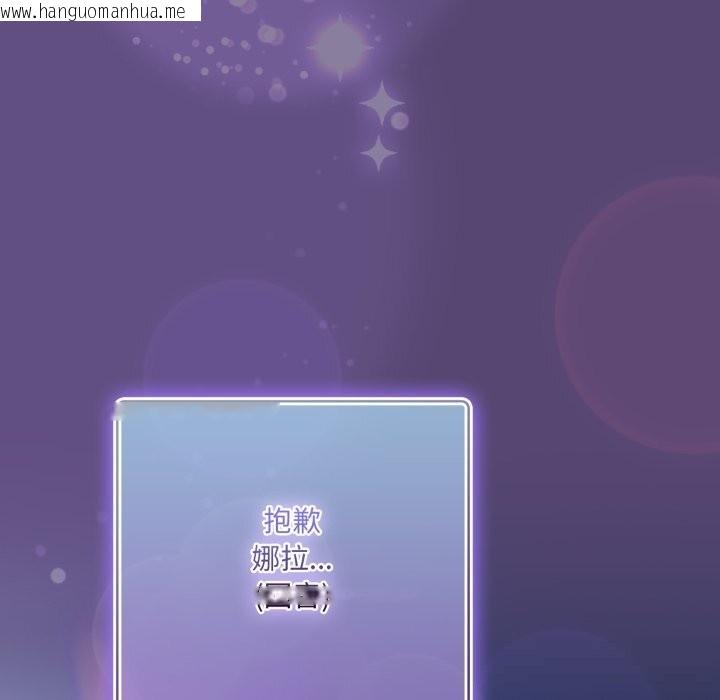Click the bigger four-point sparkle

pyautogui.click(x=381, y=103)
